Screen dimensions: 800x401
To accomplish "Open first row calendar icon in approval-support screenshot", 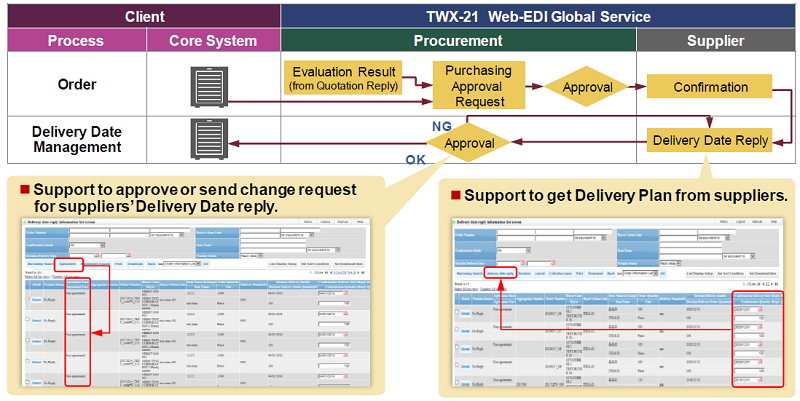I will tap(345, 293).
